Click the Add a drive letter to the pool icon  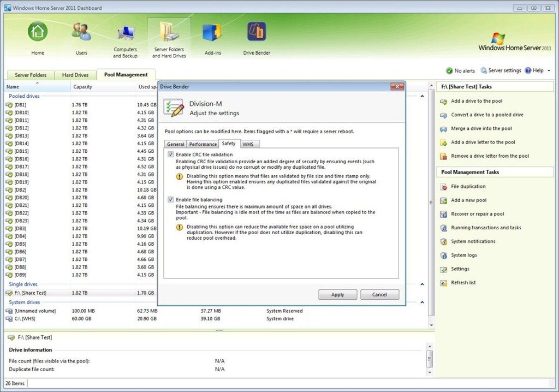pyautogui.click(x=443, y=142)
